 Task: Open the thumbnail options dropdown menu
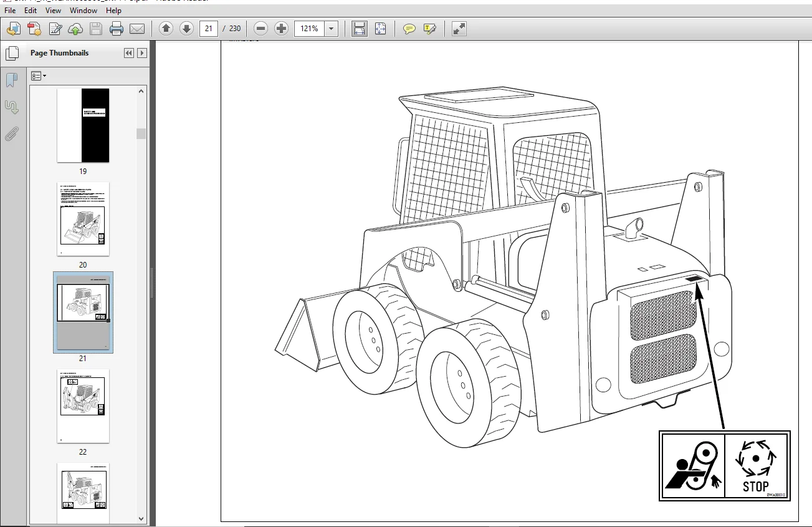[39, 76]
